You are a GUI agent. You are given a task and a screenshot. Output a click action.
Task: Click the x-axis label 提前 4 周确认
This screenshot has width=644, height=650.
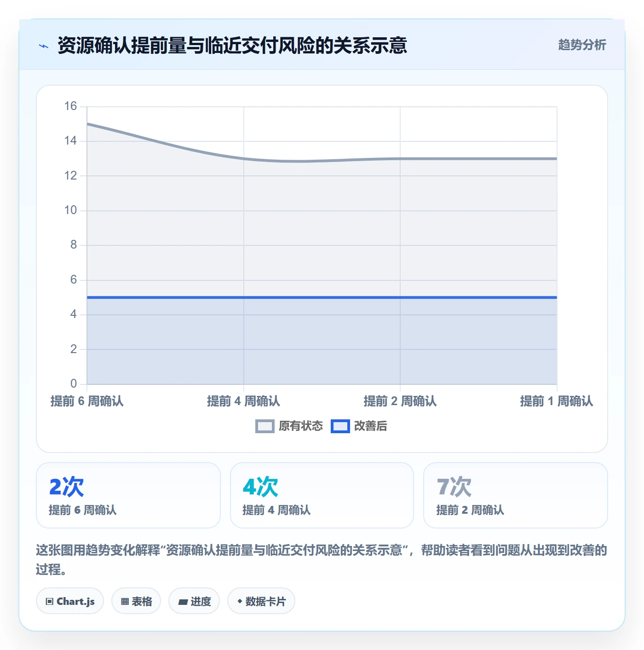coord(243,401)
